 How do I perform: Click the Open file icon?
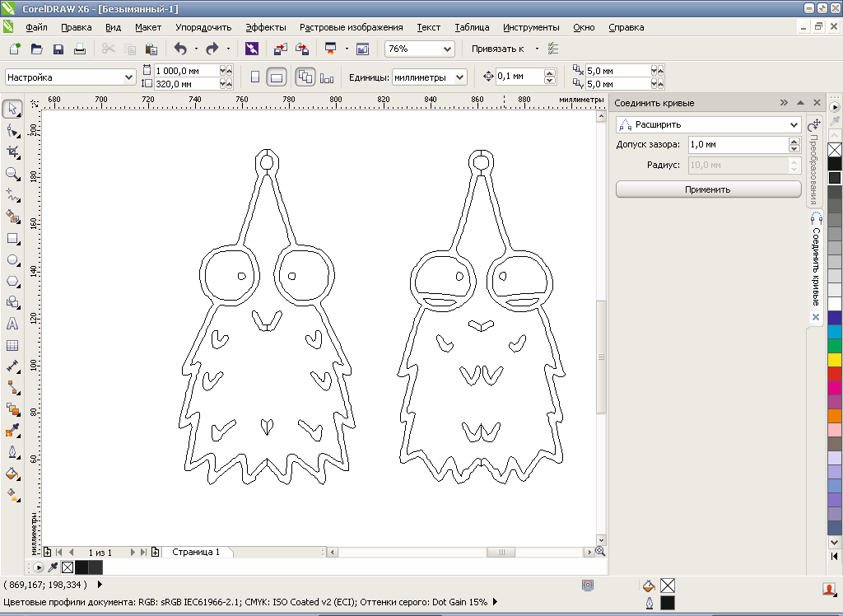(36, 49)
